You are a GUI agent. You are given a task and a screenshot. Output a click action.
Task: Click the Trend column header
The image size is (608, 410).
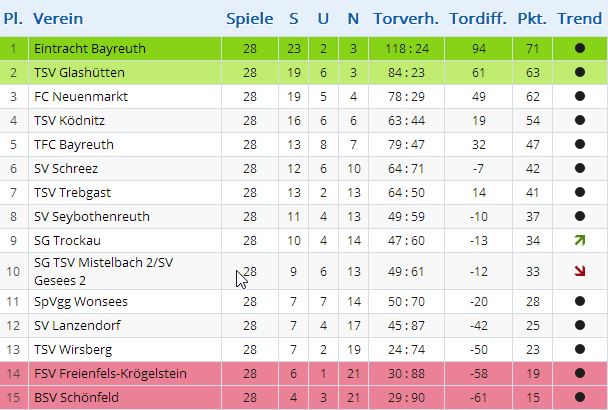pyautogui.click(x=580, y=19)
